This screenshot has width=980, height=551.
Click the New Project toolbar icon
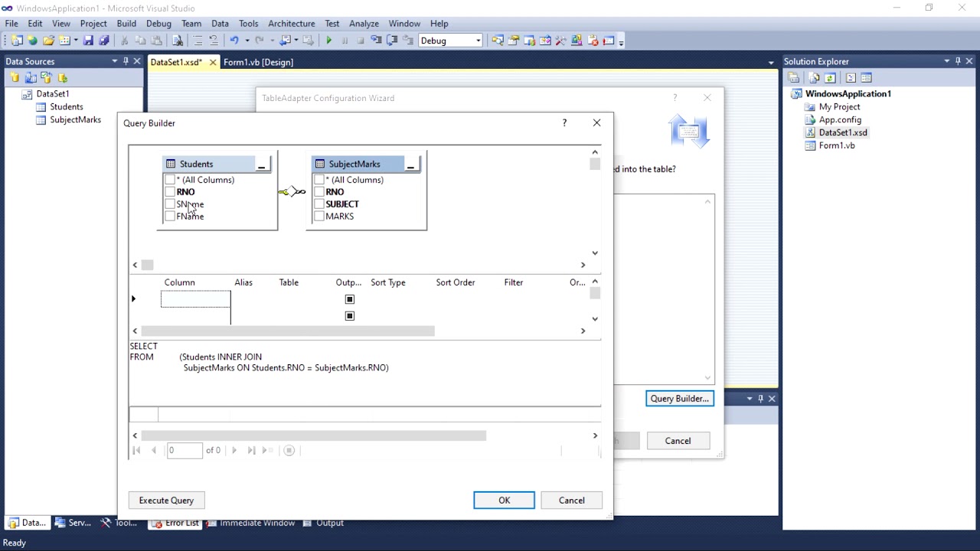[17, 41]
